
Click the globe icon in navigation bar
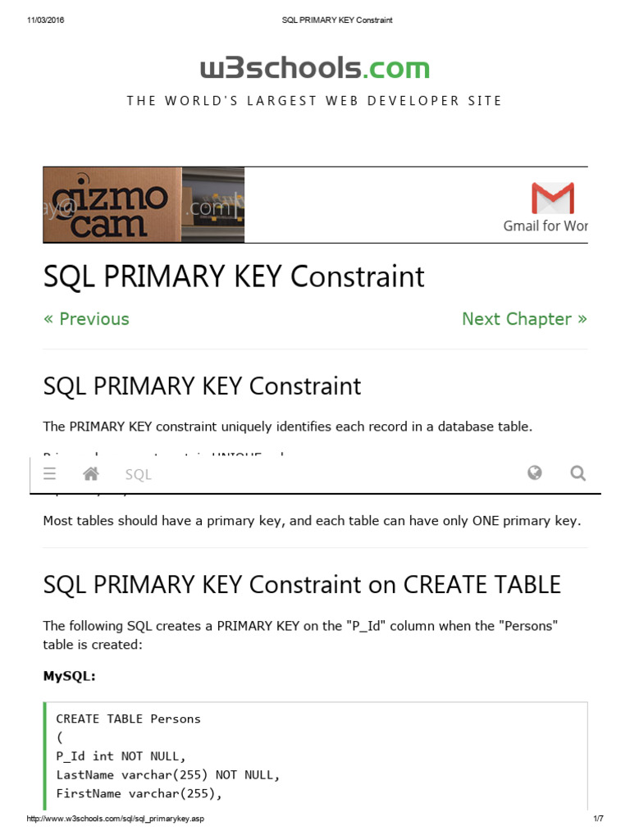click(535, 472)
